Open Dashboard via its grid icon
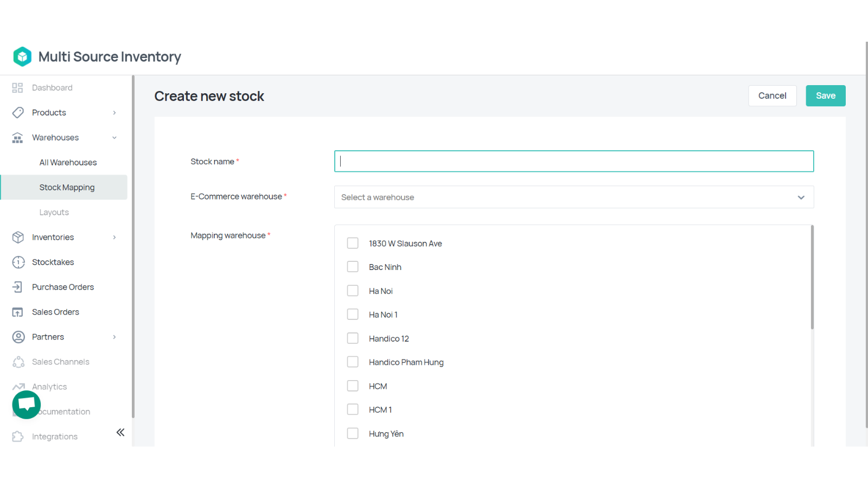The height and width of the screenshot is (488, 868). pos(17,88)
